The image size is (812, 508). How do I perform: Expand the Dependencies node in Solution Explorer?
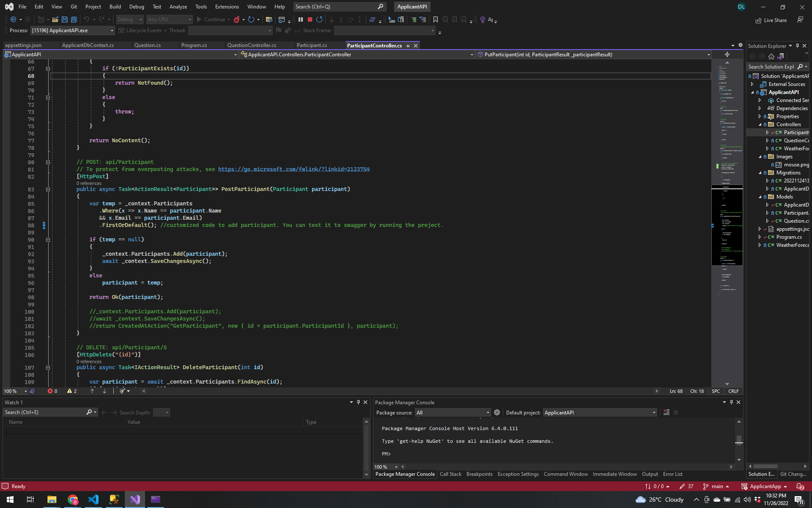pos(760,108)
